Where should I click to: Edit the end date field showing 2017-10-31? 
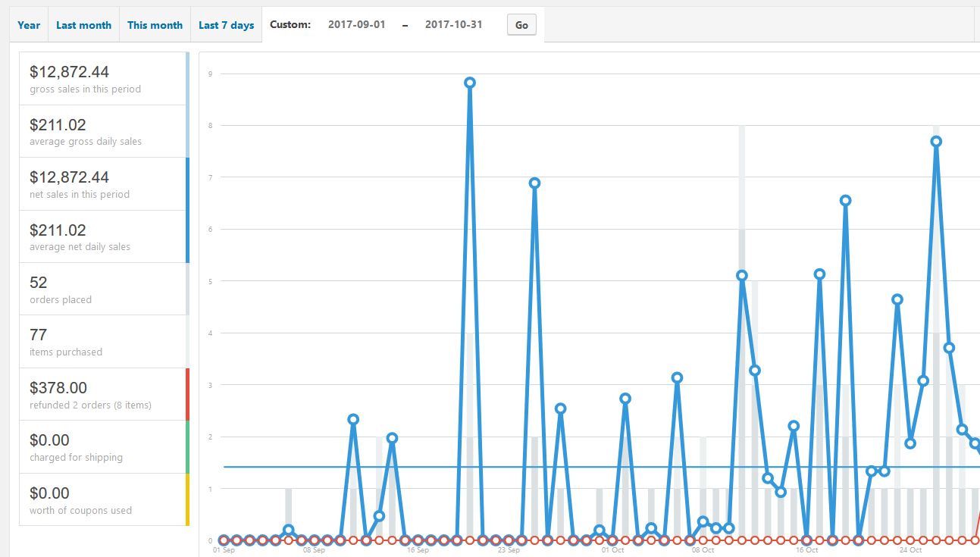[454, 23]
